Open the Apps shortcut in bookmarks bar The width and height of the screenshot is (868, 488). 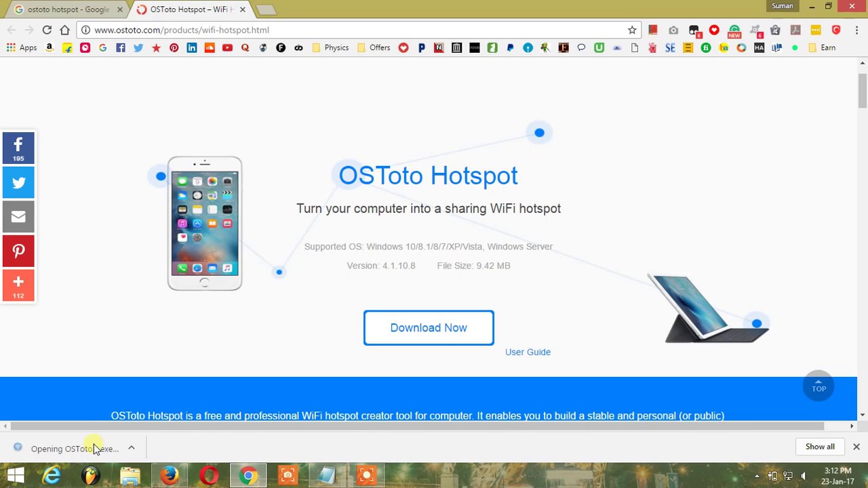pyautogui.click(x=22, y=47)
